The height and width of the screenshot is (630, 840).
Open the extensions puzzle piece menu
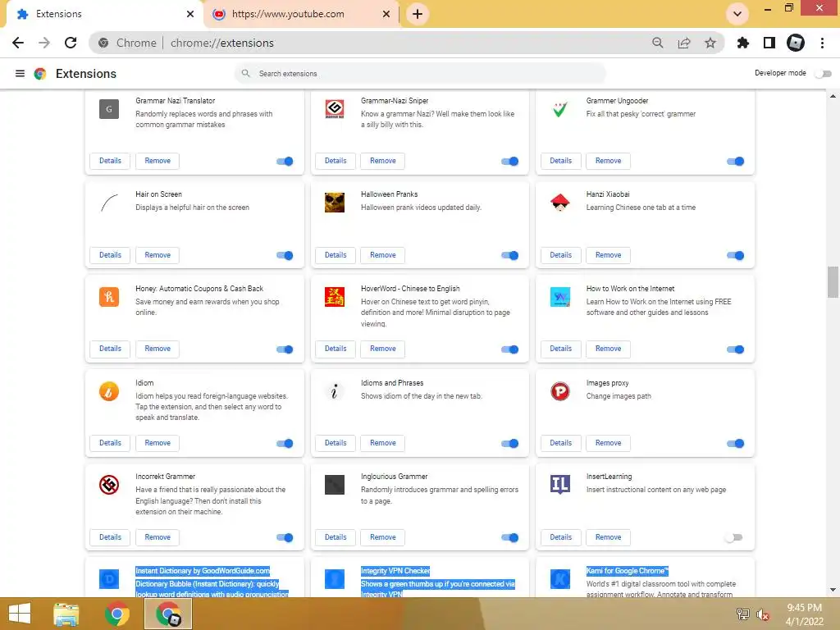743,43
